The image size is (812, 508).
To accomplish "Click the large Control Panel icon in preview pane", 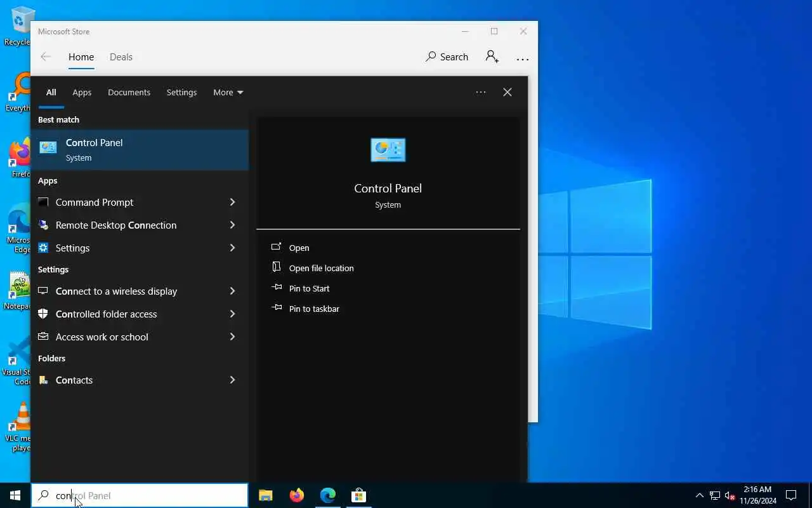I will (388, 150).
